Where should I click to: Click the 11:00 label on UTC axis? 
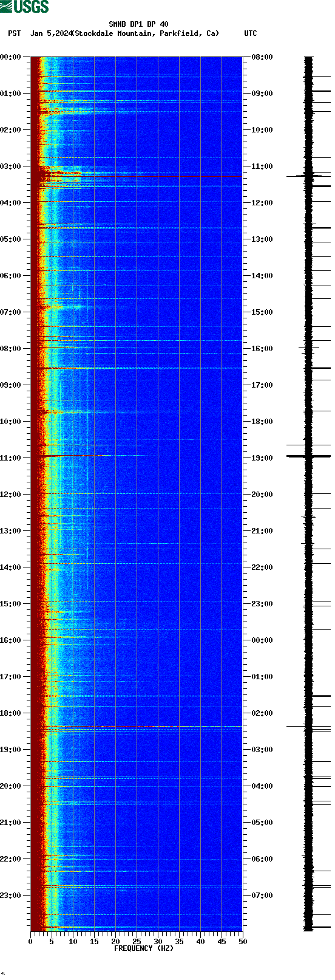point(262,166)
